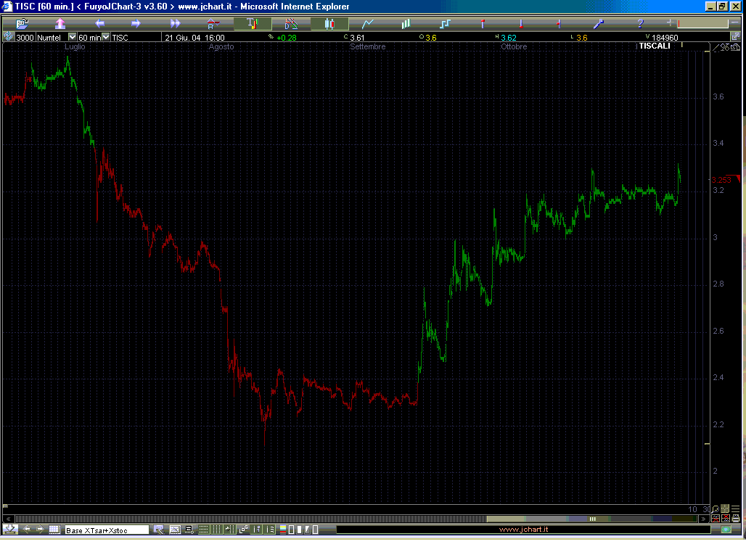
Task: Toggle vertical grid lines button
Action: (216, 530)
